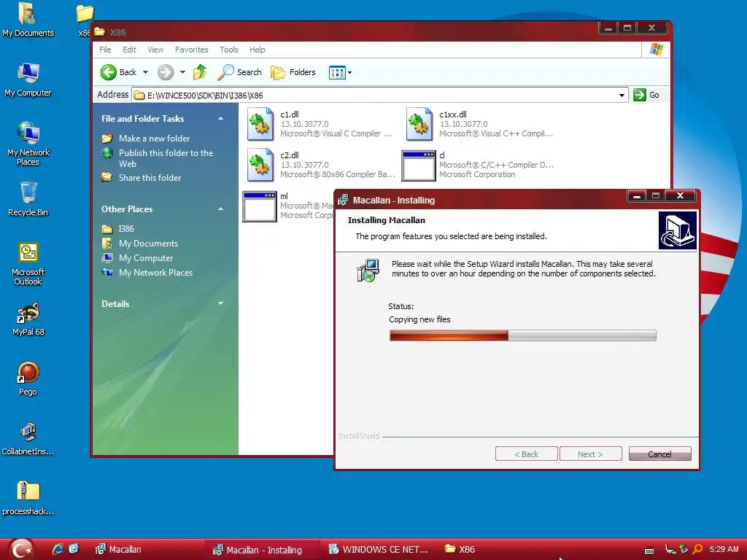Click the Go button next to address bar

pyautogui.click(x=646, y=95)
